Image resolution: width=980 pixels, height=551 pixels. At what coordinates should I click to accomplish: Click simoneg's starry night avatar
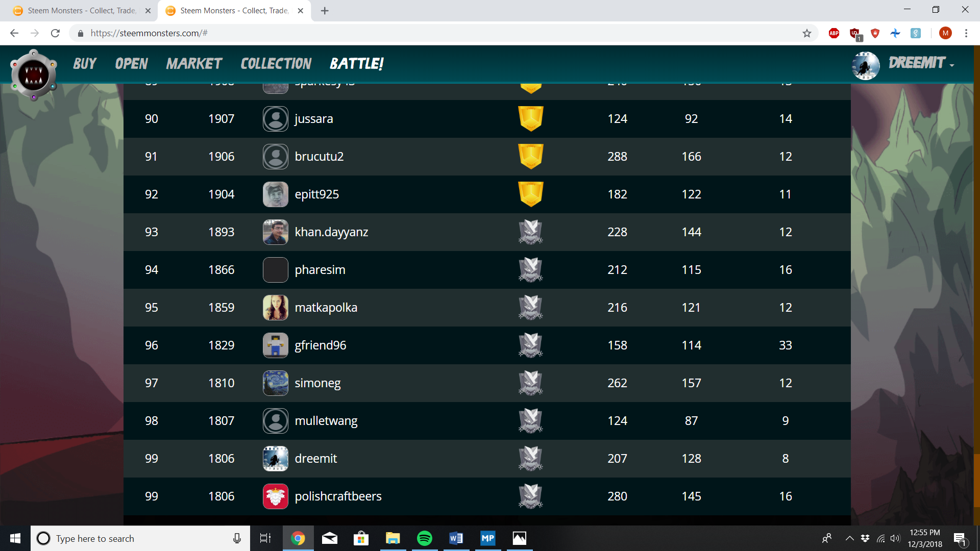[276, 383]
